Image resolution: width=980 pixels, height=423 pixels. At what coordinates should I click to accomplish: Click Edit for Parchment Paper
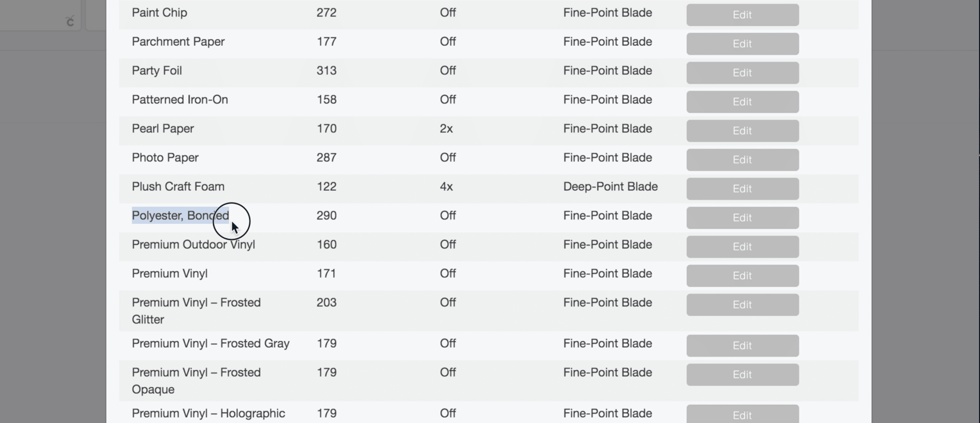coord(742,44)
